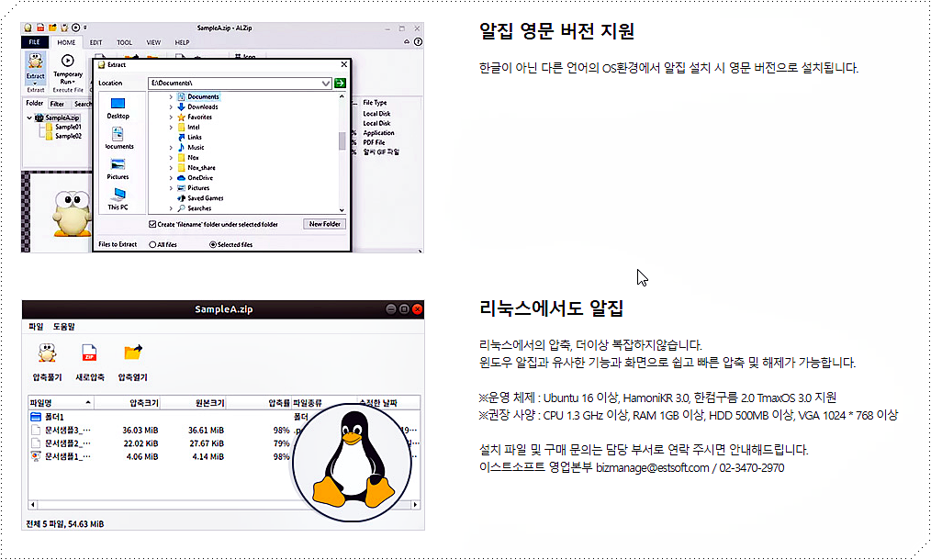This screenshot has height=560, width=931.
Task: Open the HELP ribbon tab
Action: (182, 42)
